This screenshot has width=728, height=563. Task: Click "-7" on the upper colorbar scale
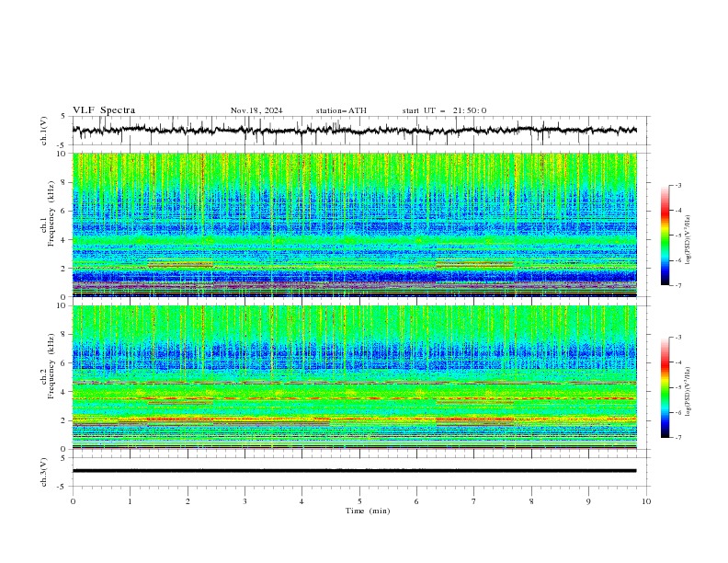tap(678, 285)
